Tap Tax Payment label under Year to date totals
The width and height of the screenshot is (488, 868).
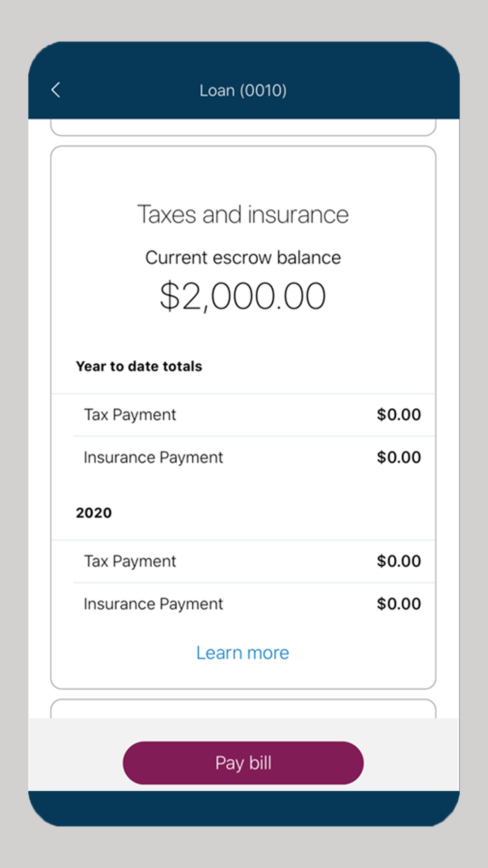130,414
